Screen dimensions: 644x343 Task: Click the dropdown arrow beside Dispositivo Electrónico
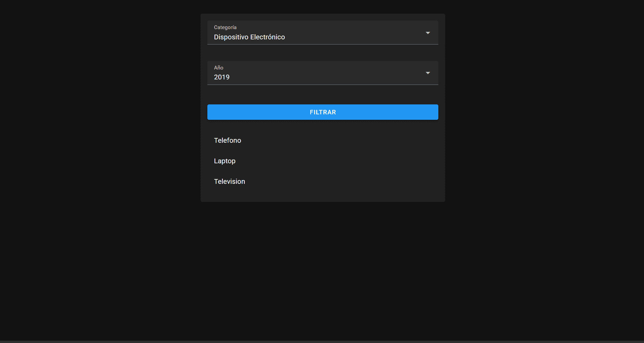(x=428, y=33)
